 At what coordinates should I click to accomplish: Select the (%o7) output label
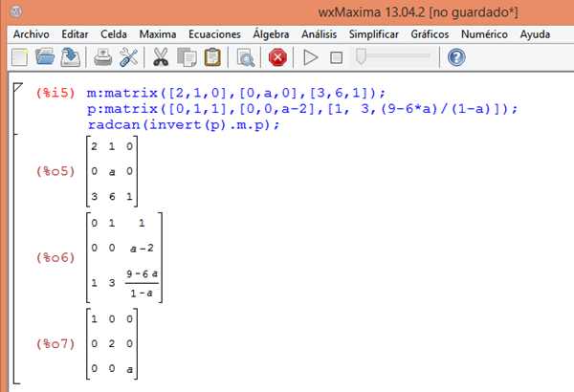click(55, 343)
